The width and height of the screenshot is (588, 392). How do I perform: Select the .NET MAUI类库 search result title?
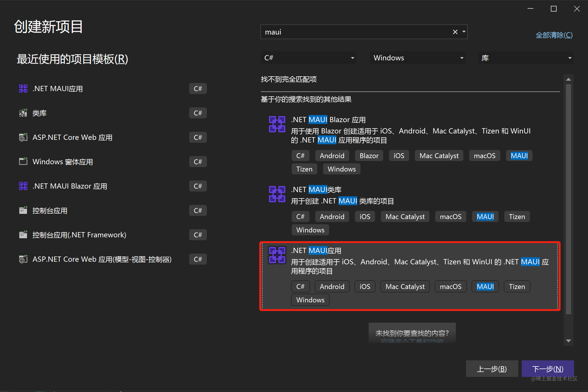[316, 189]
